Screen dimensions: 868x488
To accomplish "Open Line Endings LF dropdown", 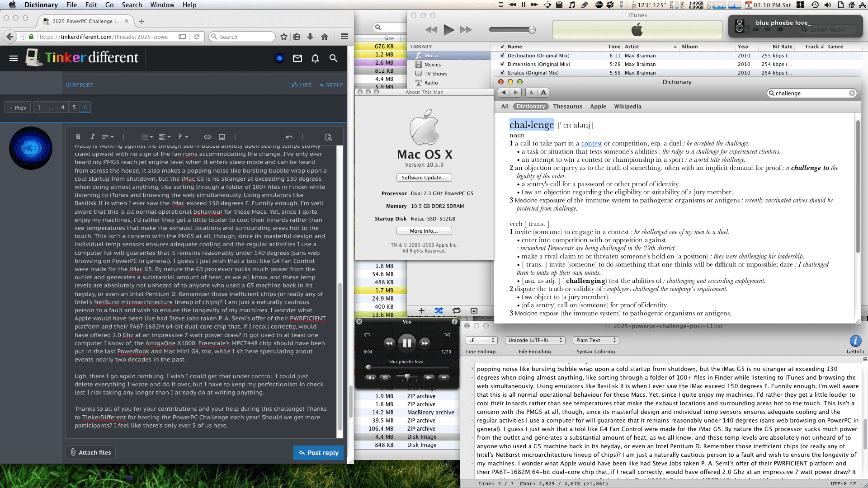I will (481, 340).
